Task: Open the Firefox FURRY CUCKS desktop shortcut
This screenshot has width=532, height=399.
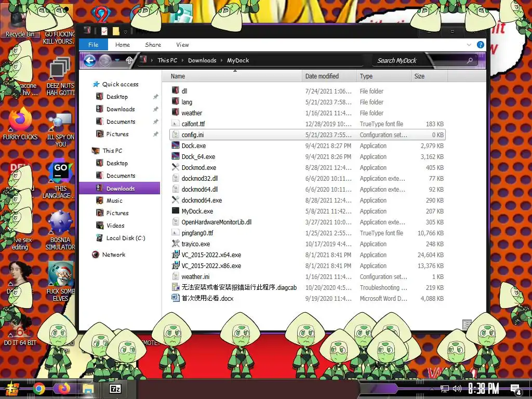Action: pyautogui.click(x=20, y=124)
